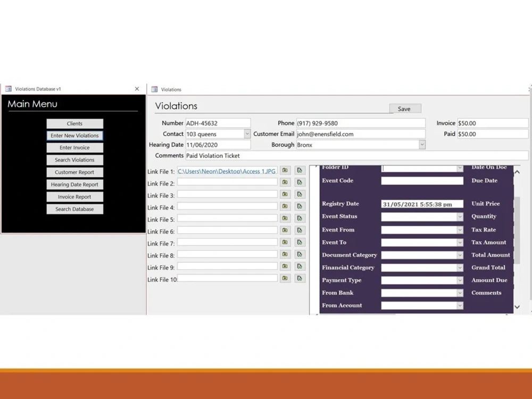Open Clients from the Main Menu
Screen dimensions: 532x399
pyautogui.click(x=74, y=123)
